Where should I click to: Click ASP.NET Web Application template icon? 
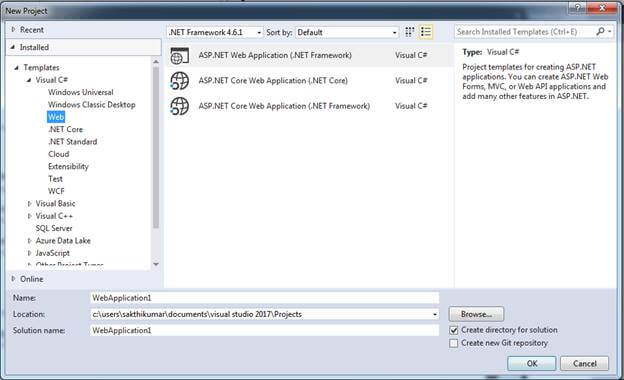coord(179,55)
